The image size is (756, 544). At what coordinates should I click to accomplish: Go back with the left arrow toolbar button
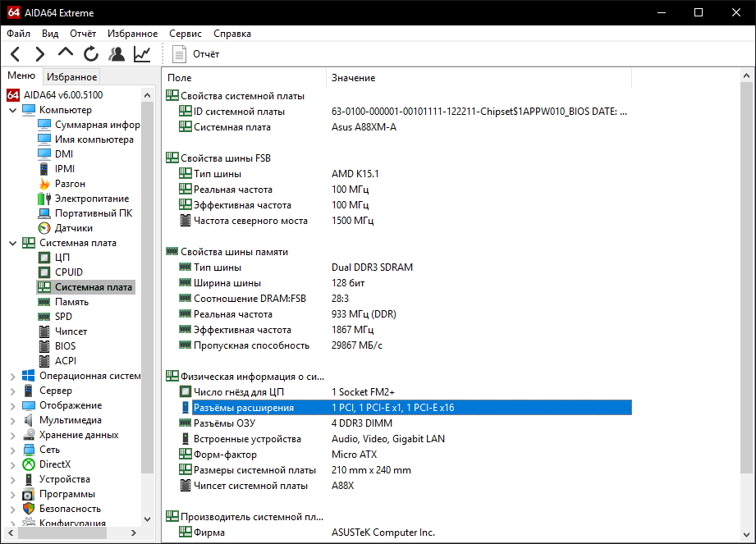click(x=15, y=54)
